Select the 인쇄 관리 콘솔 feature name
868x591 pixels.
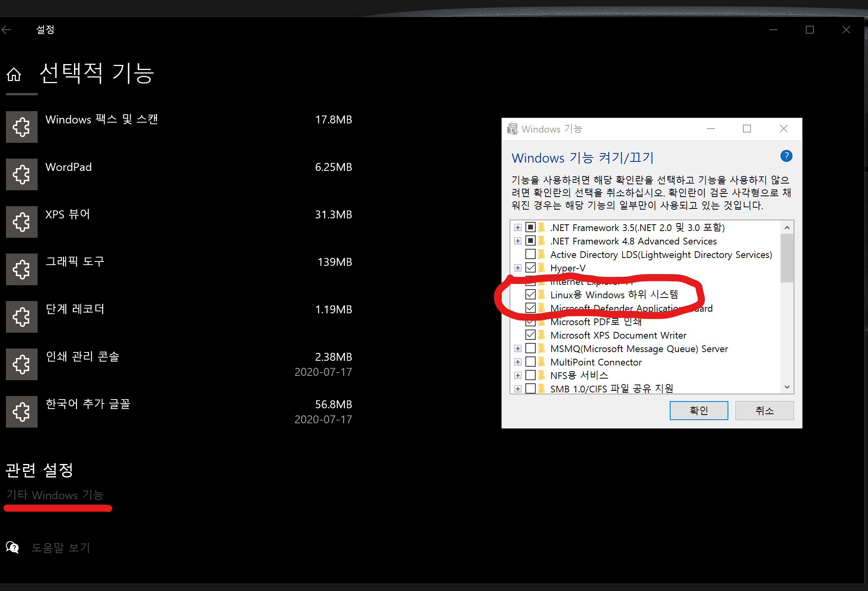(82, 356)
